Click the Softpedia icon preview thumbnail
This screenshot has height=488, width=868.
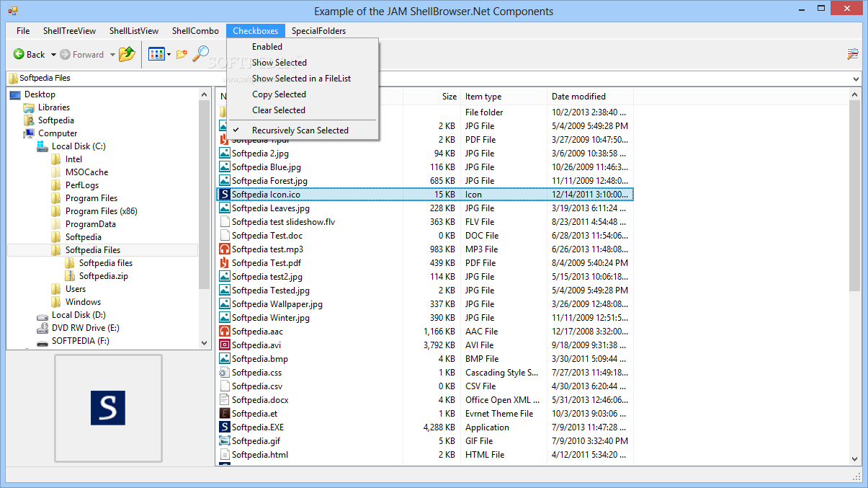pyautogui.click(x=108, y=408)
